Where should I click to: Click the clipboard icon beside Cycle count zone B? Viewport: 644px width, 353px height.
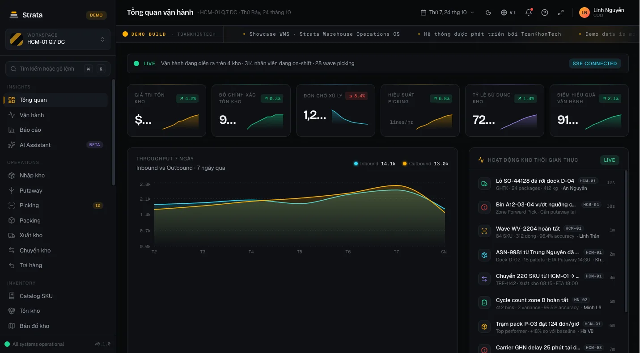484,303
